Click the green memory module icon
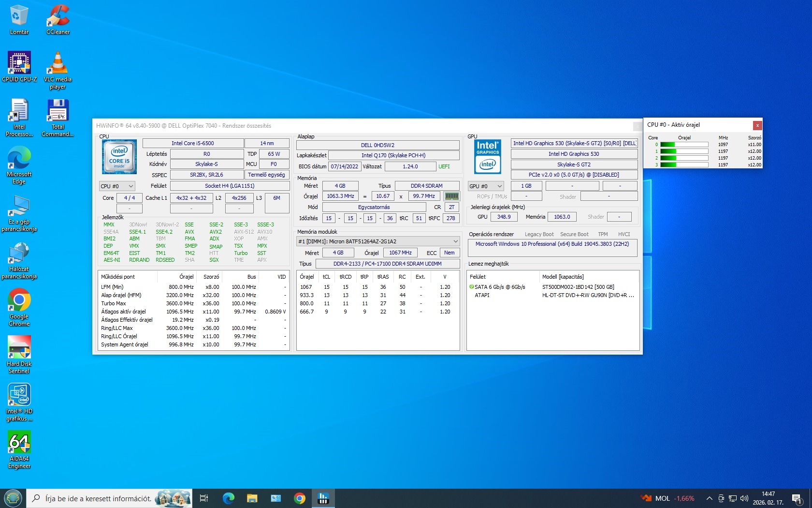This screenshot has width=812, height=508. coord(451,196)
